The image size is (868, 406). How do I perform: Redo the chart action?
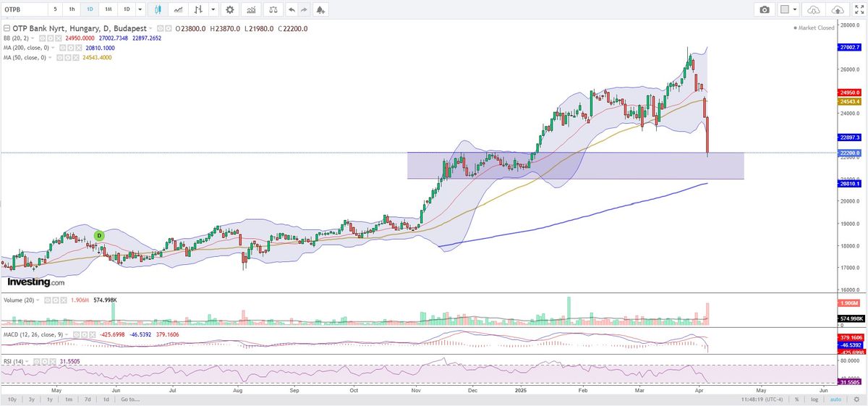tap(305, 9)
